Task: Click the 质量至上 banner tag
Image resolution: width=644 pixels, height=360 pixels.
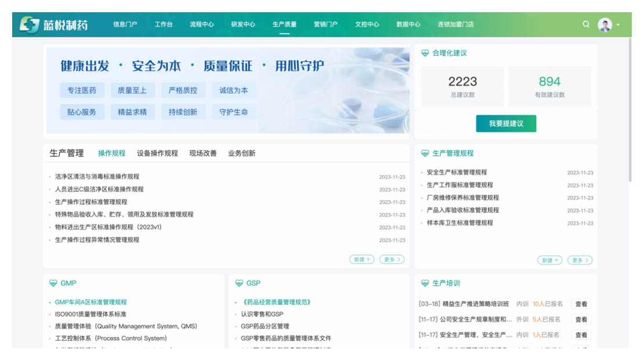Action: coord(132,90)
